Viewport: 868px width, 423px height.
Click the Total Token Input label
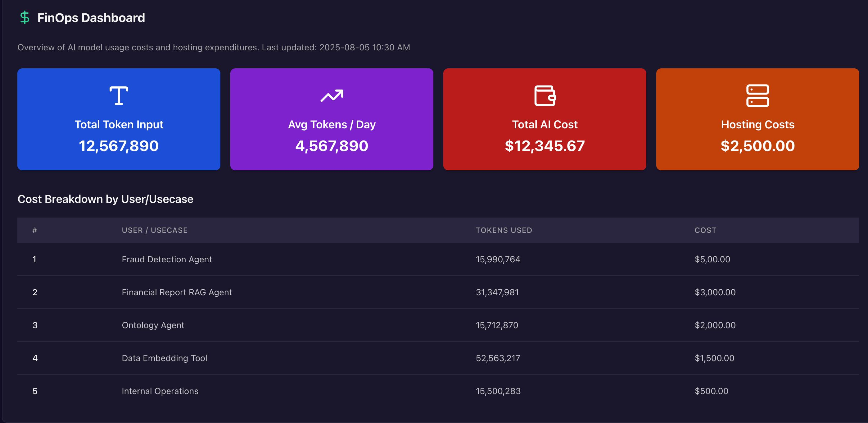(119, 124)
